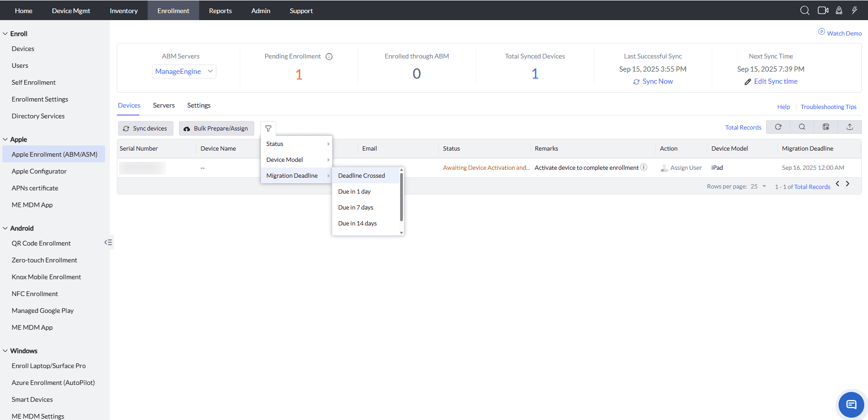Open the ManageEngine ABM server dropdown
The width and height of the screenshot is (868, 420).
(184, 72)
